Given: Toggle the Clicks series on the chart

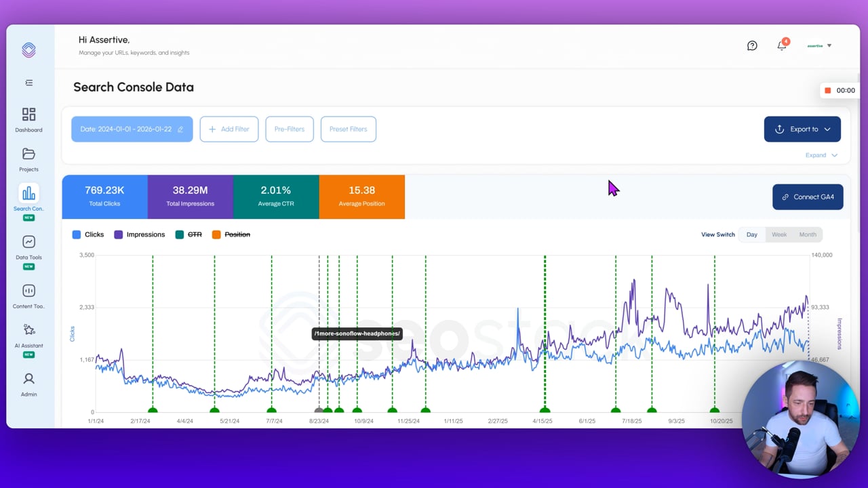Looking at the screenshot, I should tap(87, 235).
